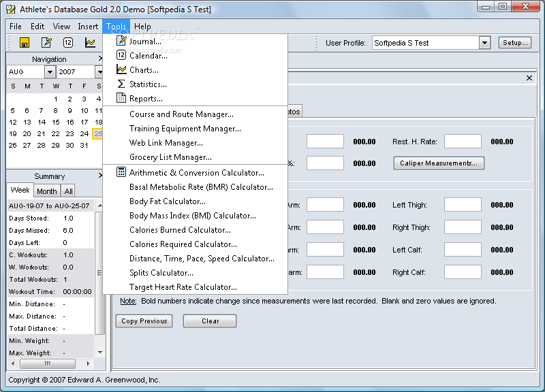This screenshot has width=545, height=392.
Task: Select August 15 on the calendar
Action: (x=56, y=122)
